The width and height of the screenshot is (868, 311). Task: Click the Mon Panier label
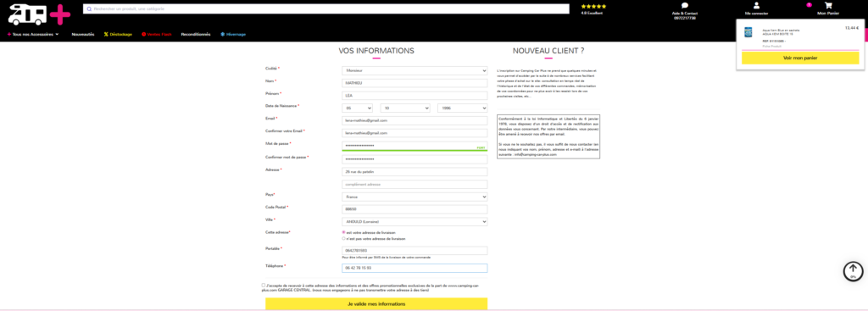pos(829,14)
